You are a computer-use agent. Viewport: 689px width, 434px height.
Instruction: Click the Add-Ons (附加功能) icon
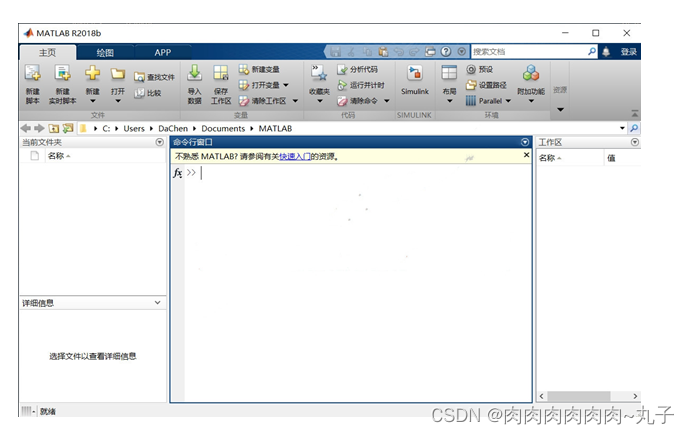click(x=531, y=73)
